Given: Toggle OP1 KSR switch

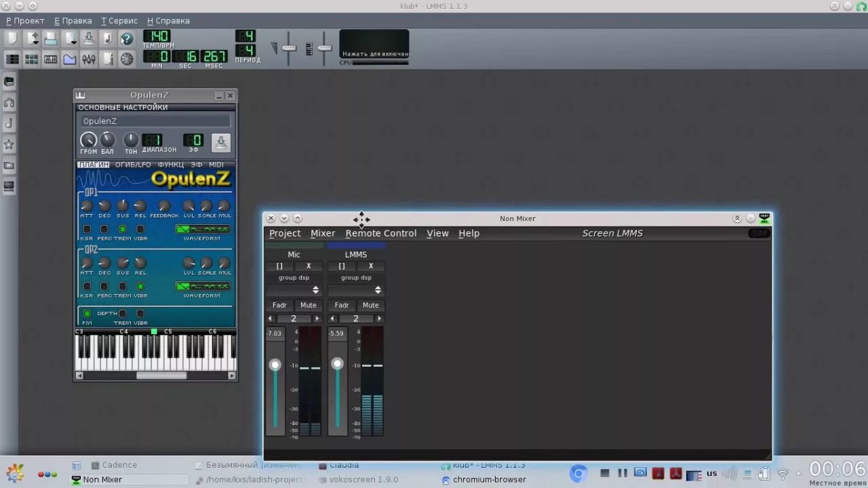Looking at the screenshot, I should [x=87, y=229].
